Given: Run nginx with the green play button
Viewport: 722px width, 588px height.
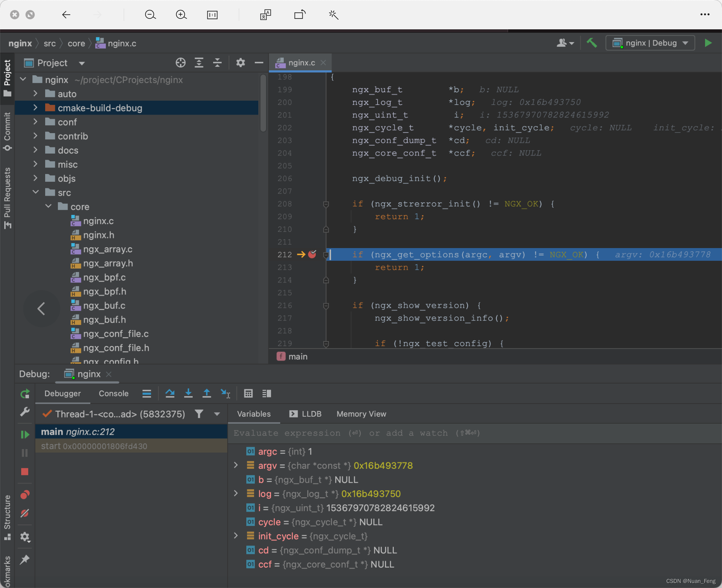Looking at the screenshot, I should pyautogui.click(x=708, y=43).
